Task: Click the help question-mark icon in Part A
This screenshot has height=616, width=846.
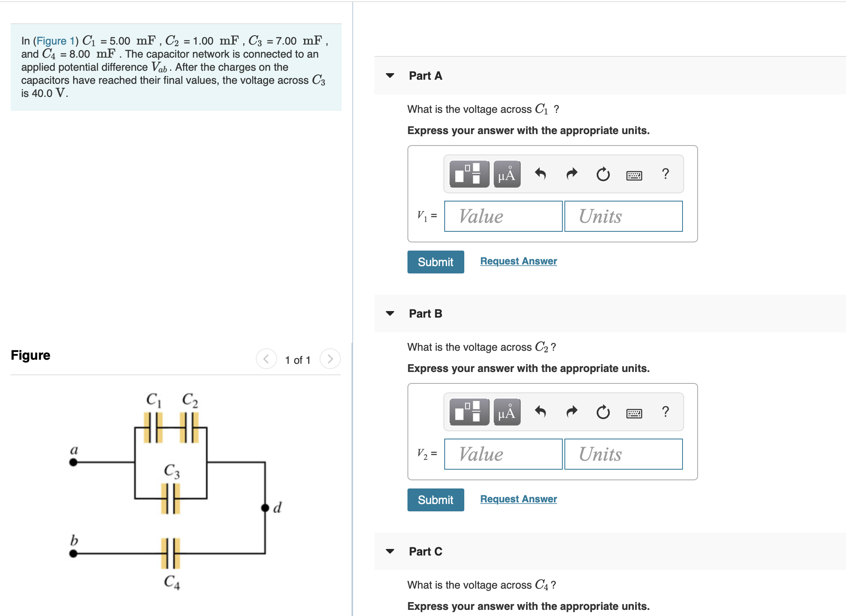Action: (x=665, y=174)
